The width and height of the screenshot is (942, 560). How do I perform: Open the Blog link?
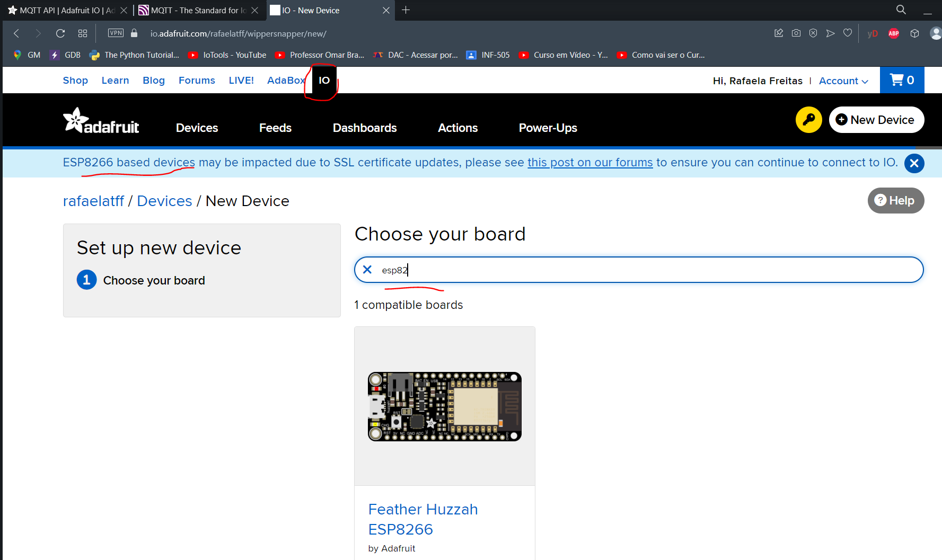click(x=154, y=81)
